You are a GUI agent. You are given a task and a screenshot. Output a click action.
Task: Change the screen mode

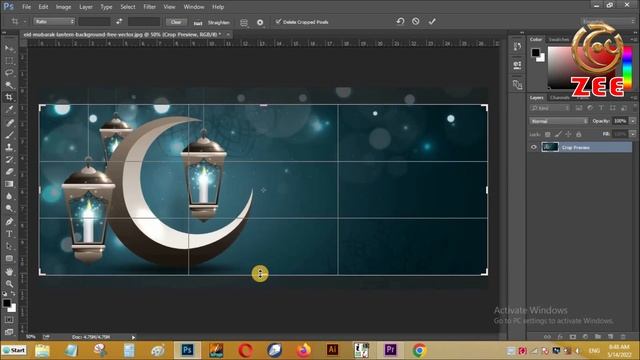pos(9,332)
